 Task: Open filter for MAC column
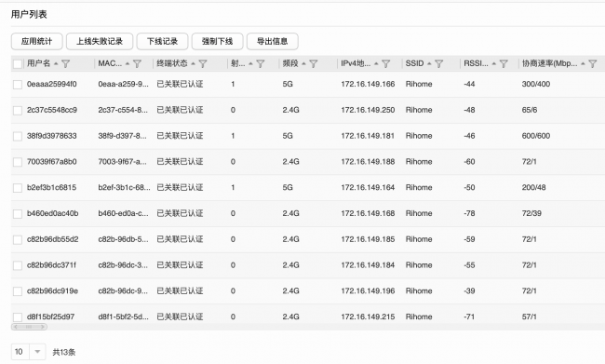tap(137, 63)
